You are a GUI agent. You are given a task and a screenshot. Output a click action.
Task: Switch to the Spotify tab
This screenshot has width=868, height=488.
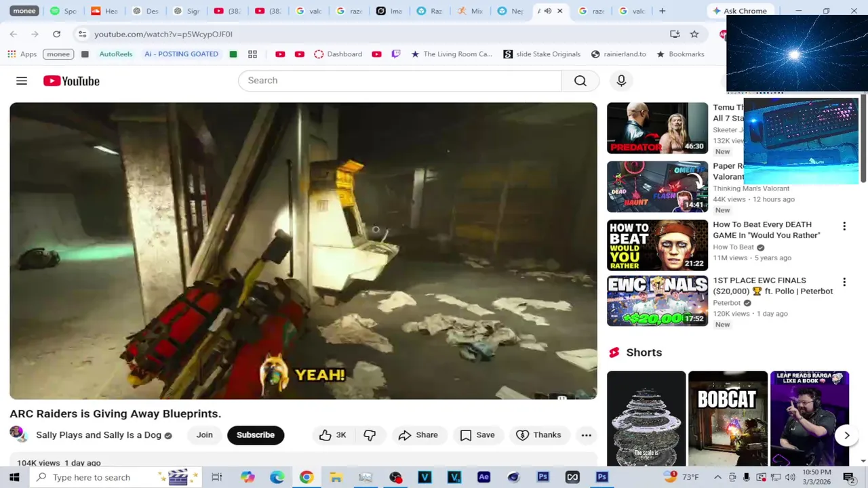(63, 11)
